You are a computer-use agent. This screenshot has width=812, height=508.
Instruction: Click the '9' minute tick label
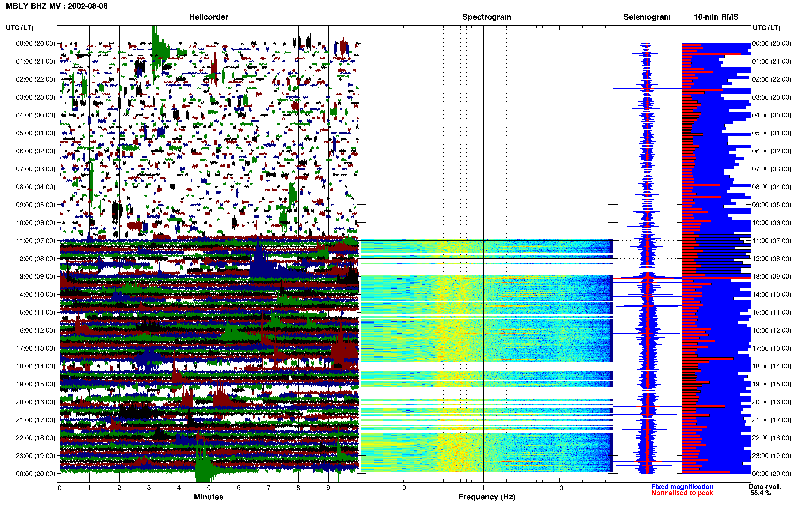pos(328,487)
